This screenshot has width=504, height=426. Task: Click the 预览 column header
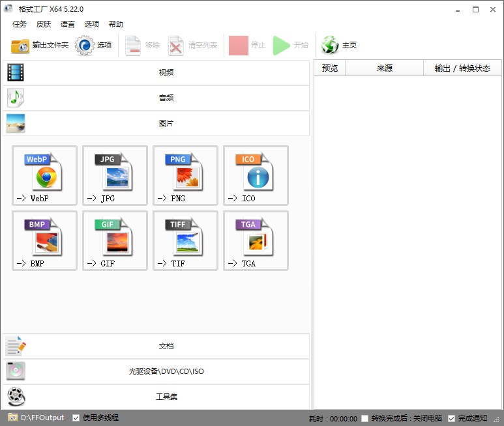pos(330,68)
